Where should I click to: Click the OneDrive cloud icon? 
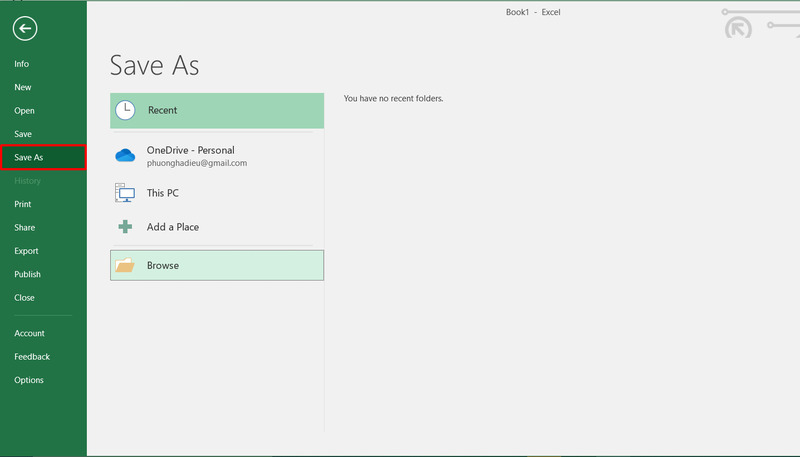click(125, 155)
